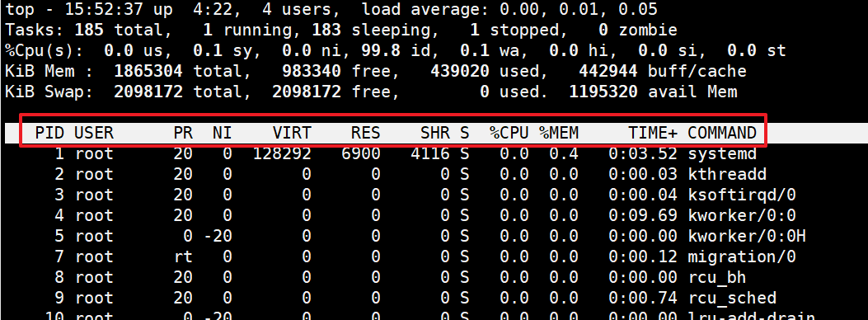This screenshot has height=320, width=868.
Task: Select the migration/0 command name
Action: [742, 256]
